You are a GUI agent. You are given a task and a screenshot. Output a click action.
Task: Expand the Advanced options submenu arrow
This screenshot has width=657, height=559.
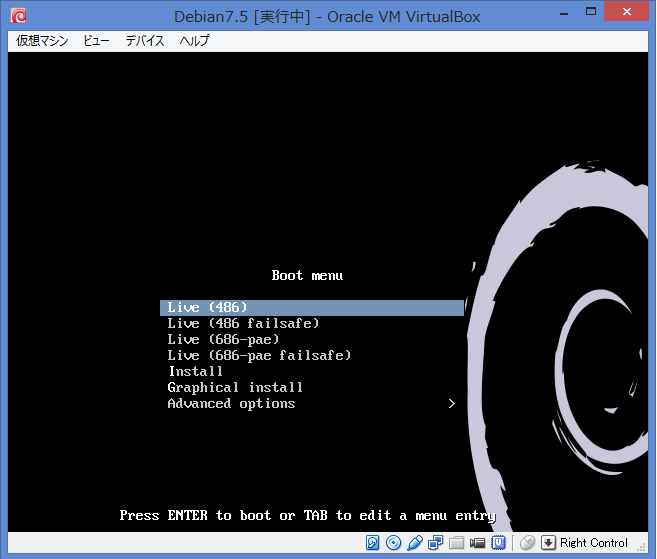coord(452,404)
